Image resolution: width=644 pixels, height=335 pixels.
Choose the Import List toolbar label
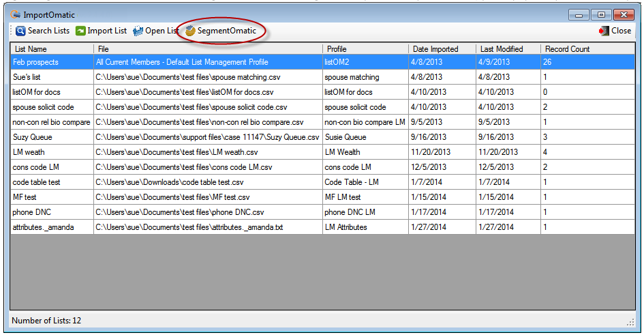(x=107, y=31)
